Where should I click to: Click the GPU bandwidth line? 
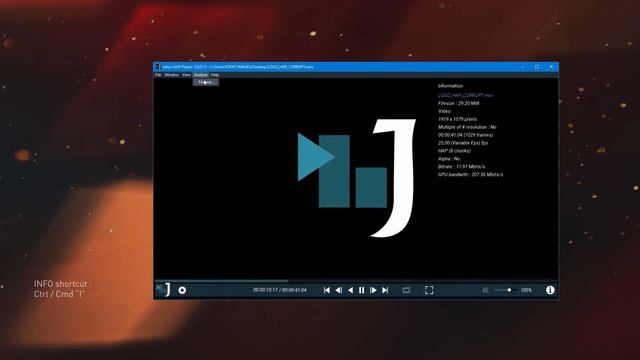click(471, 174)
